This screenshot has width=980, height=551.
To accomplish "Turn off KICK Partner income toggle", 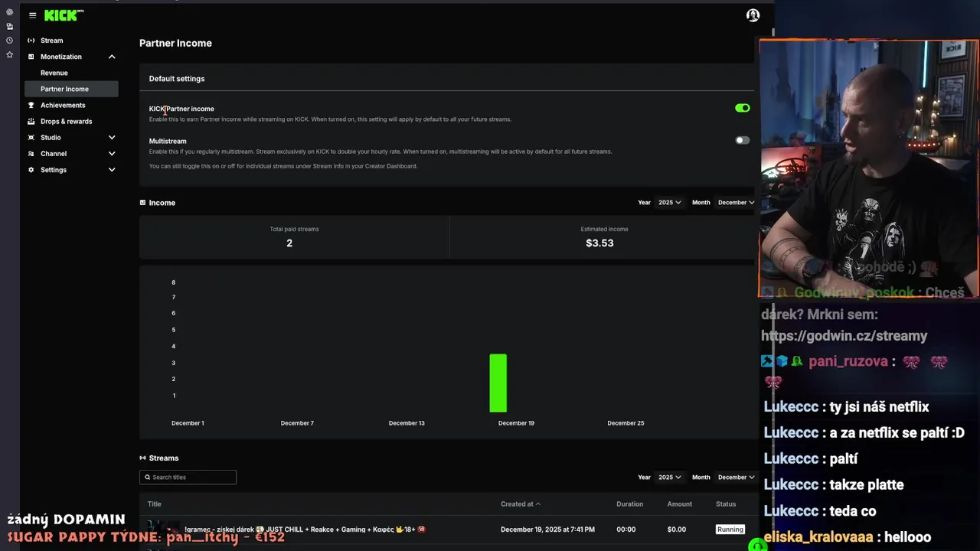I will 743,108.
